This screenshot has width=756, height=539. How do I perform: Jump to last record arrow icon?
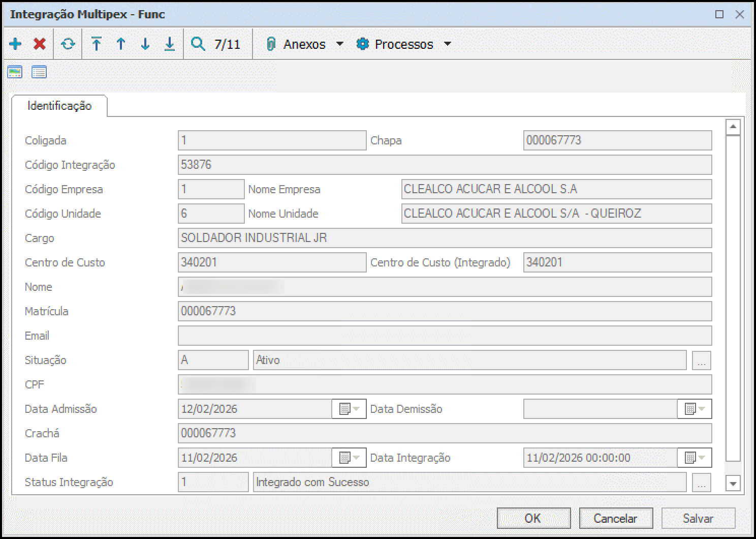170,44
